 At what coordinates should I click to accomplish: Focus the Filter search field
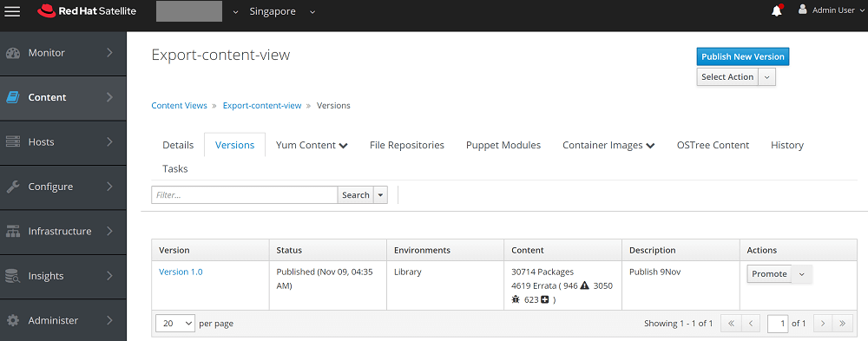(244, 195)
